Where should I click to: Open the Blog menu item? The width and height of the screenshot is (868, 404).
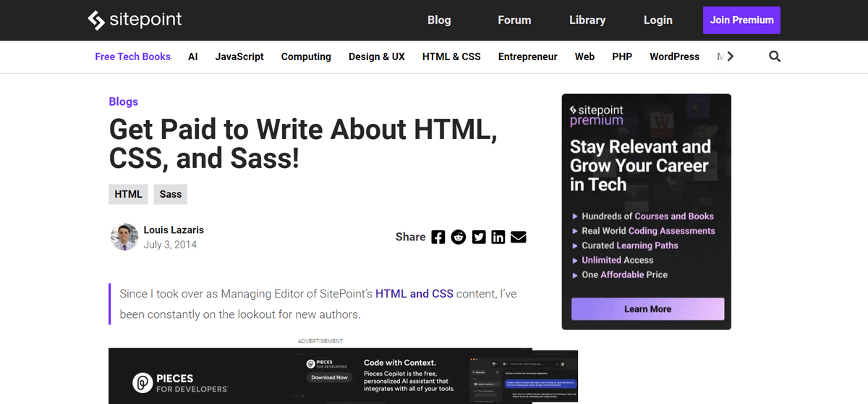pyautogui.click(x=439, y=20)
